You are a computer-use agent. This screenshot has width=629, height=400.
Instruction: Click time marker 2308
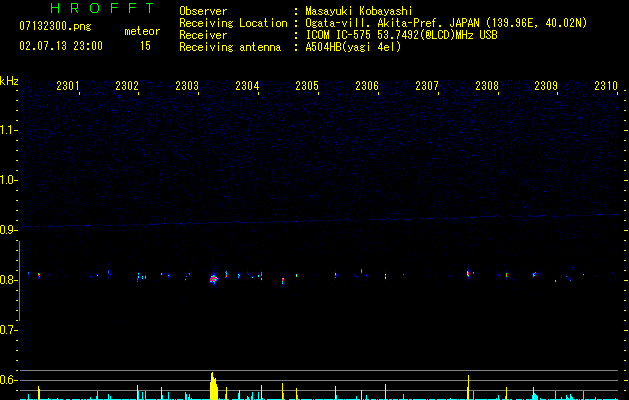coord(487,85)
